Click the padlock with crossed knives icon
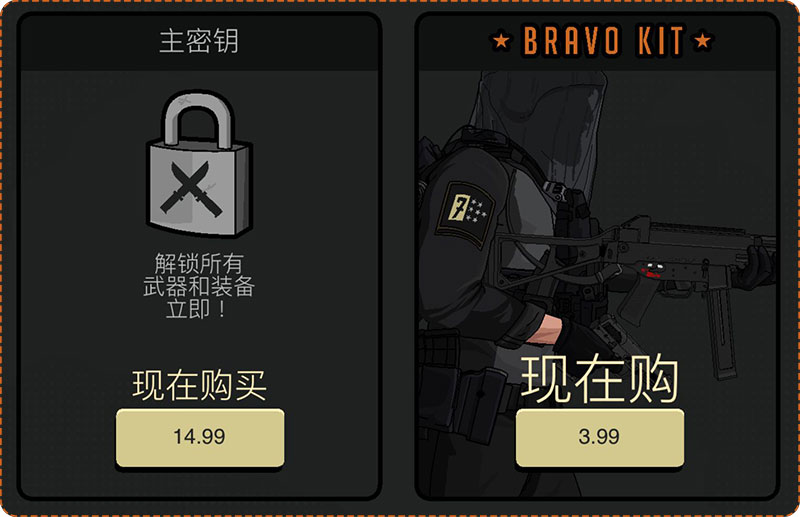The width and height of the screenshot is (800, 517). click(199, 164)
